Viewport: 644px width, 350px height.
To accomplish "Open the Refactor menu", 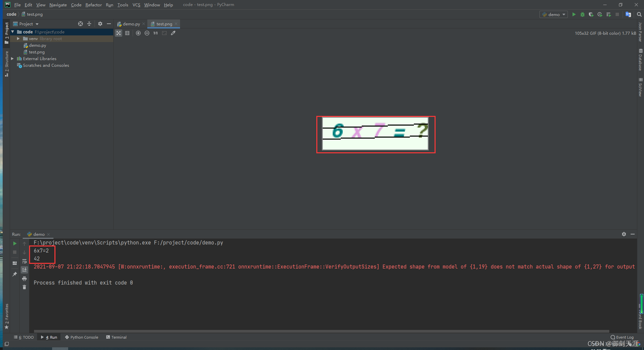I will 94,5.
